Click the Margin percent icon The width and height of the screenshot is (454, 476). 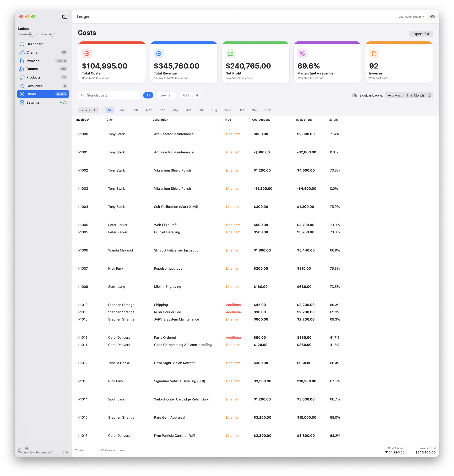[302, 54]
